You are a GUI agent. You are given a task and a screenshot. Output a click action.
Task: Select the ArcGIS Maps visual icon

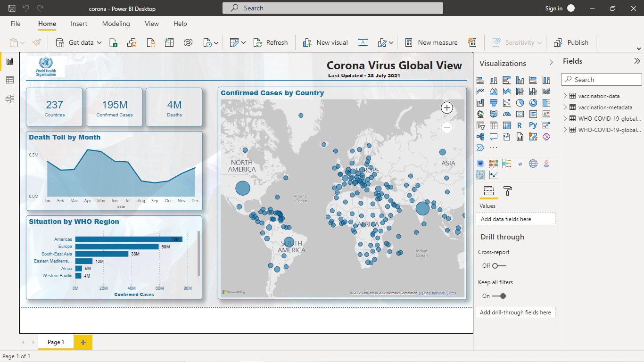pos(533,137)
